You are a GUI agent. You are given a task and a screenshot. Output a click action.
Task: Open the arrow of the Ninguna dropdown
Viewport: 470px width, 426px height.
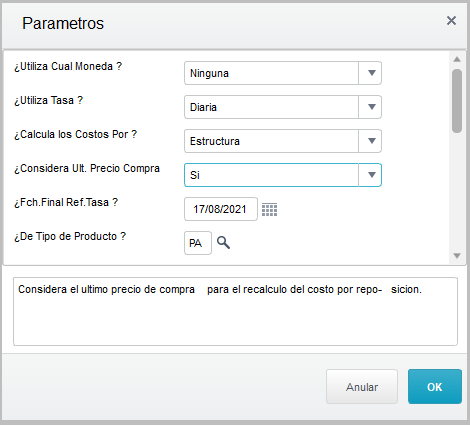(x=371, y=73)
